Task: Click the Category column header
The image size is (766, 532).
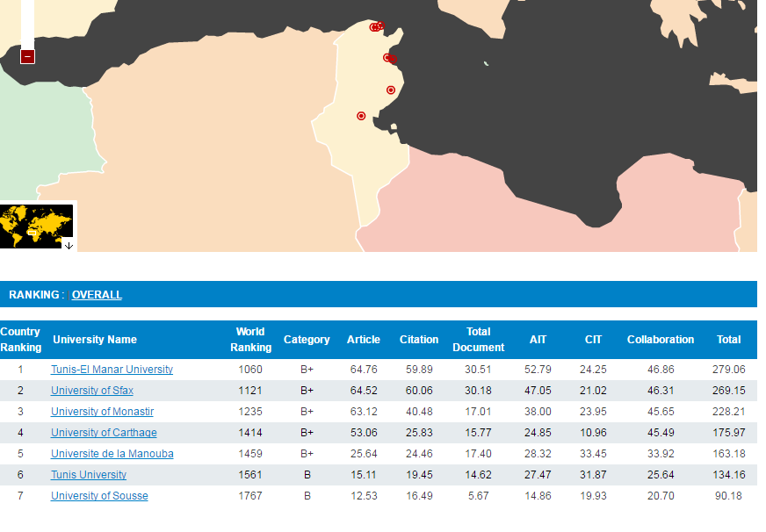Action: click(x=307, y=340)
